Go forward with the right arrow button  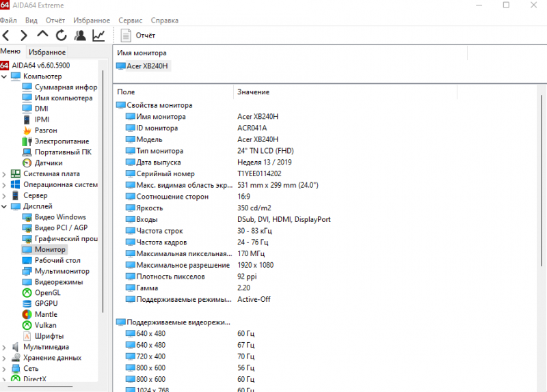point(24,36)
